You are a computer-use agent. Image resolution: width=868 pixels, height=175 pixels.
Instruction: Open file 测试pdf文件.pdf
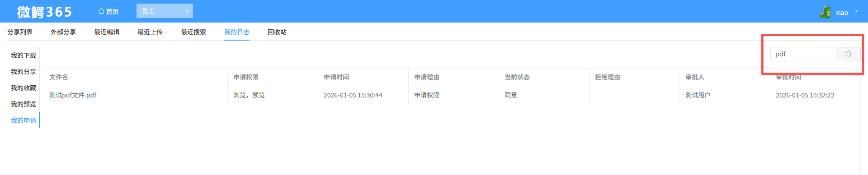[x=73, y=95]
